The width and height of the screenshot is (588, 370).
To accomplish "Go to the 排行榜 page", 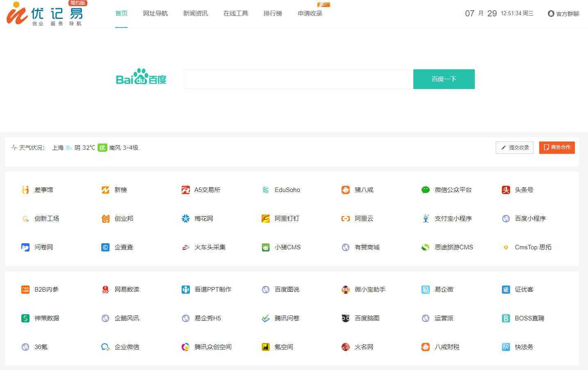I will [x=273, y=14].
